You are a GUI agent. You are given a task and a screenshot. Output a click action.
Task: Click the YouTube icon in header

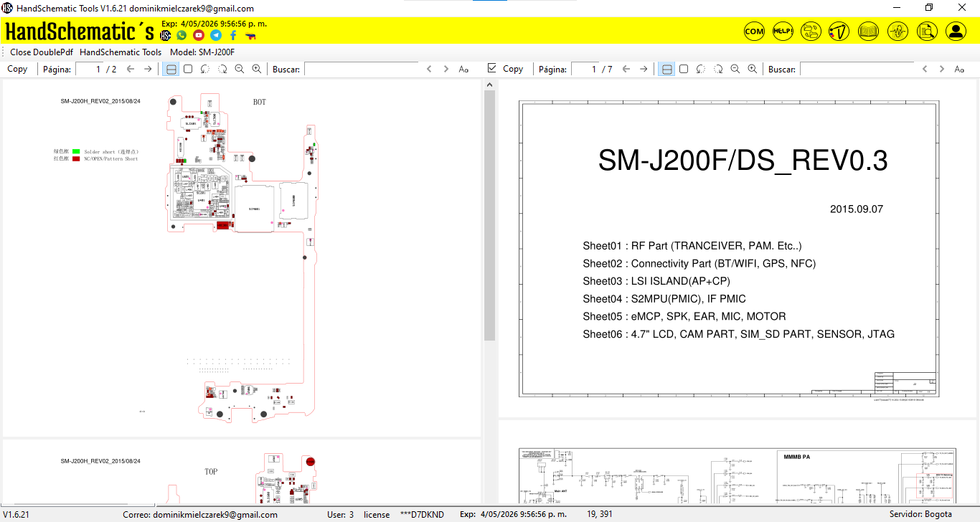pos(199,35)
